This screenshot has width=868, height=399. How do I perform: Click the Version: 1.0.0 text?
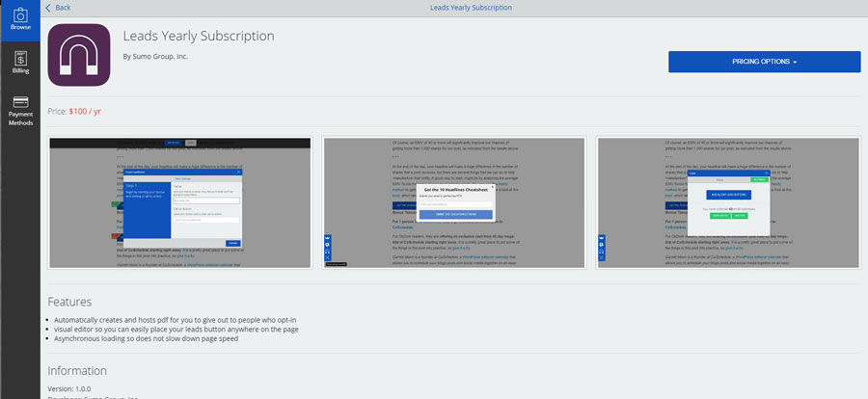(69, 388)
